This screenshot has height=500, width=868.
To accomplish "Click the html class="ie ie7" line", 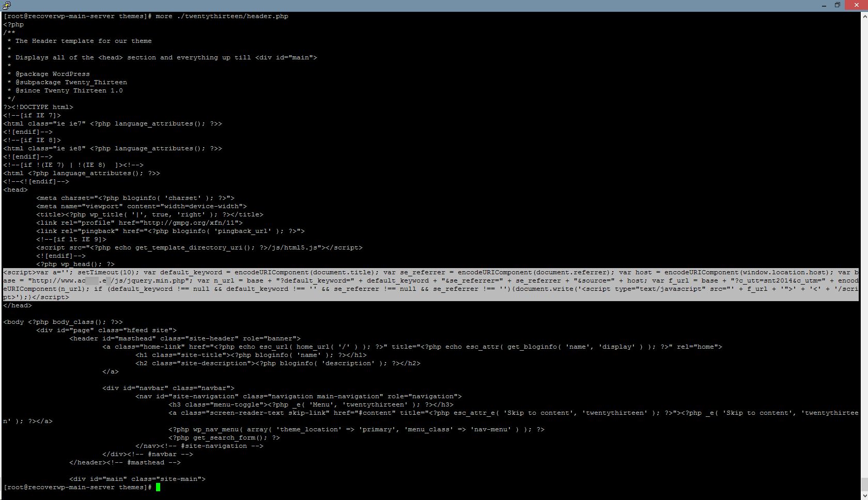I will (113, 123).
